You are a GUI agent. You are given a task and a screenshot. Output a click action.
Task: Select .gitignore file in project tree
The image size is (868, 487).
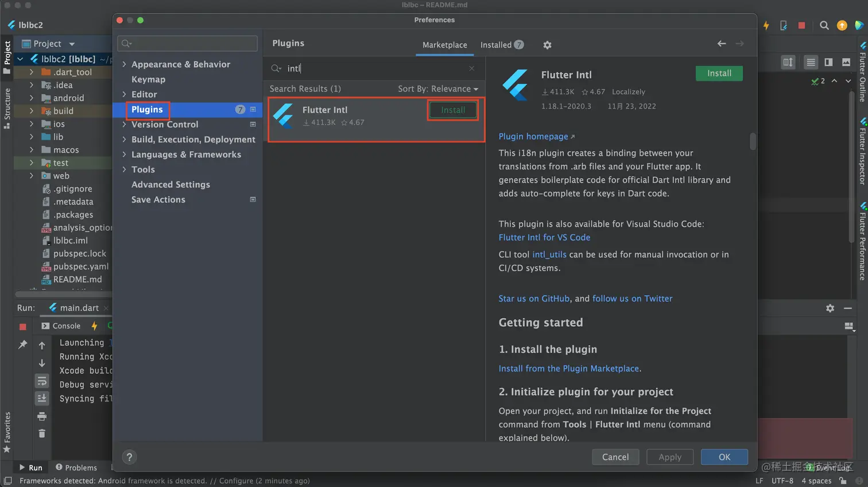click(72, 189)
